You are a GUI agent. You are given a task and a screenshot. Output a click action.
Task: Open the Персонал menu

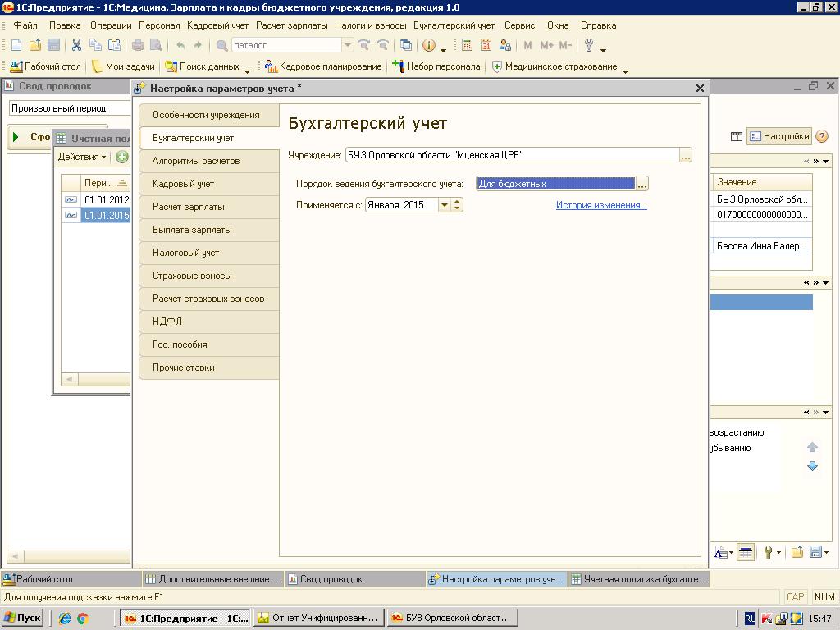pyautogui.click(x=159, y=25)
